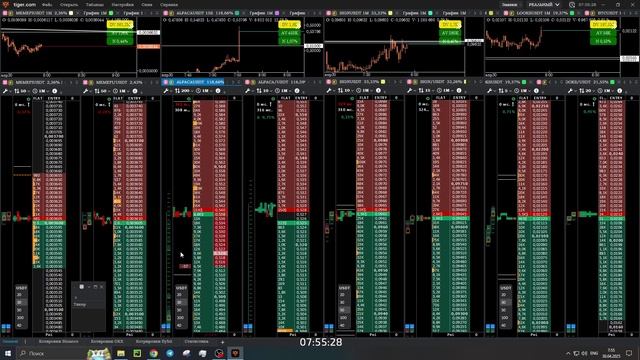This screenshot has width=640, height=360.
Task: Open the Таблицы menu
Action: [x=95, y=4]
